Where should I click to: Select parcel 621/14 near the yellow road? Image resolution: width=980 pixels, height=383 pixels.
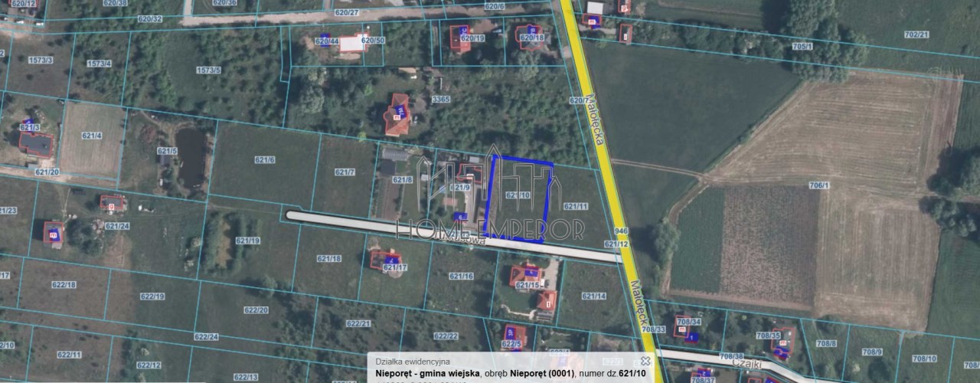pyautogui.click(x=593, y=295)
